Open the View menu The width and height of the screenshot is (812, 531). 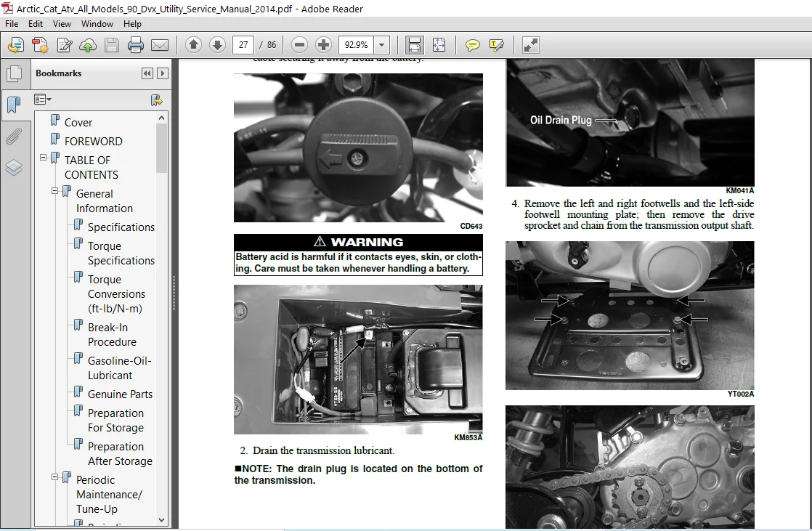[62, 24]
